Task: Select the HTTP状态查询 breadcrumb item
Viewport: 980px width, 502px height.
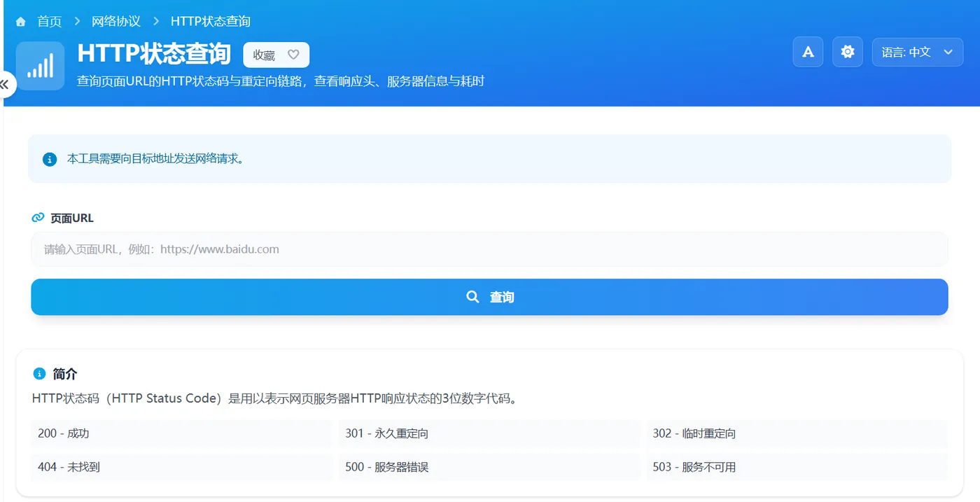Action: pos(210,21)
